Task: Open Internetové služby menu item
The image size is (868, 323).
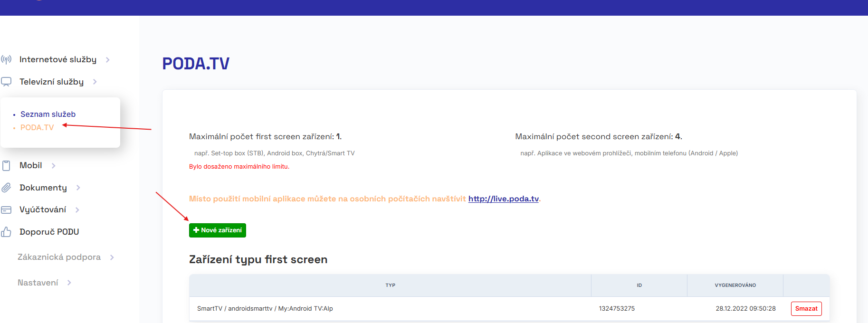Action: pyautogui.click(x=58, y=59)
